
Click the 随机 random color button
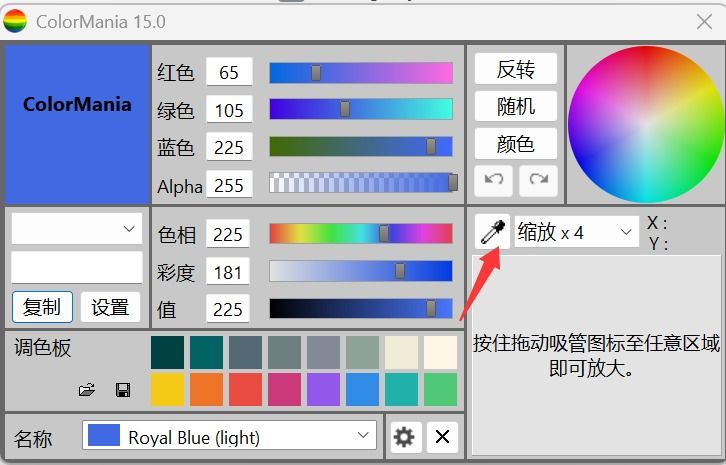coord(516,106)
